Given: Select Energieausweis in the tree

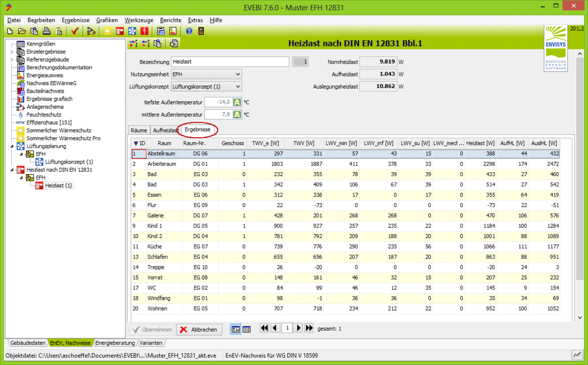Looking at the screenshot, I should (45, 76).
